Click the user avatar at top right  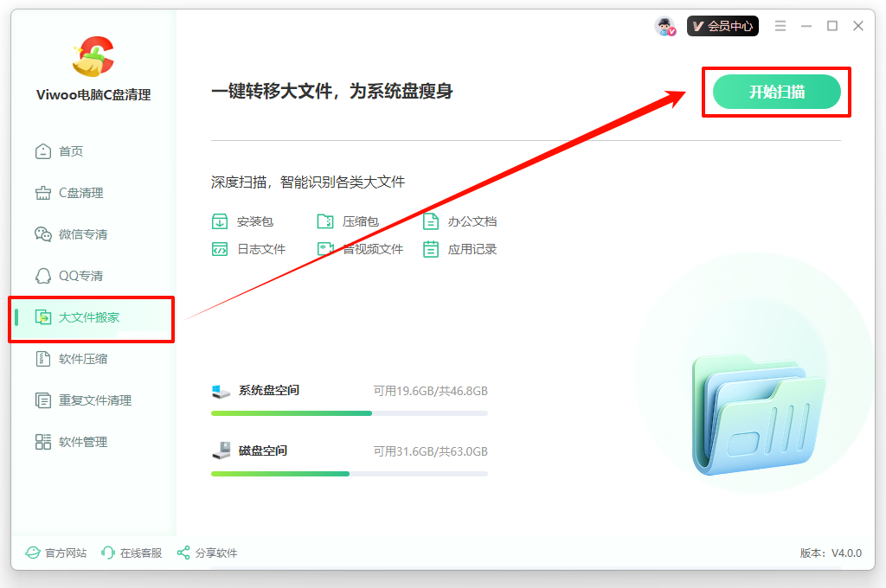(663, 26)
